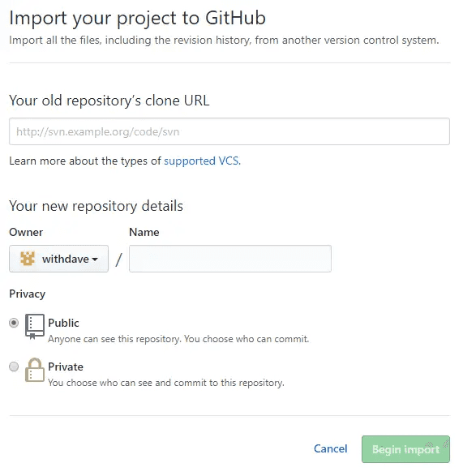Click the public repository book icon

coord(35,327)
